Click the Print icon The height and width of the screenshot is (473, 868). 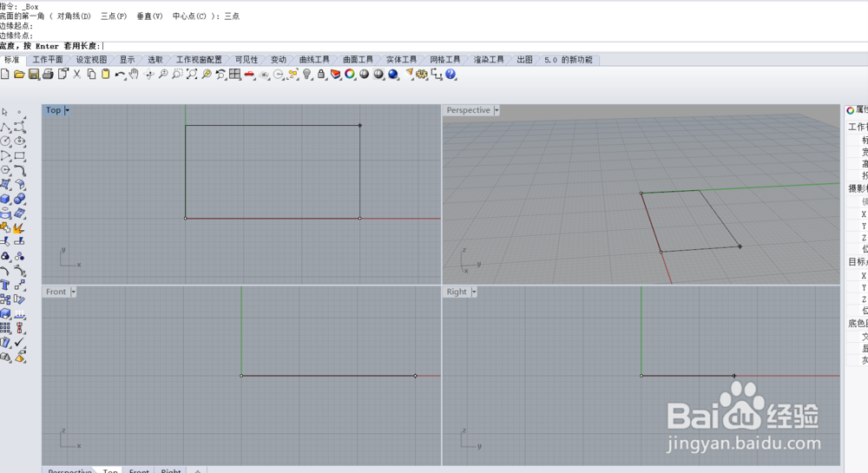(48, 74)
